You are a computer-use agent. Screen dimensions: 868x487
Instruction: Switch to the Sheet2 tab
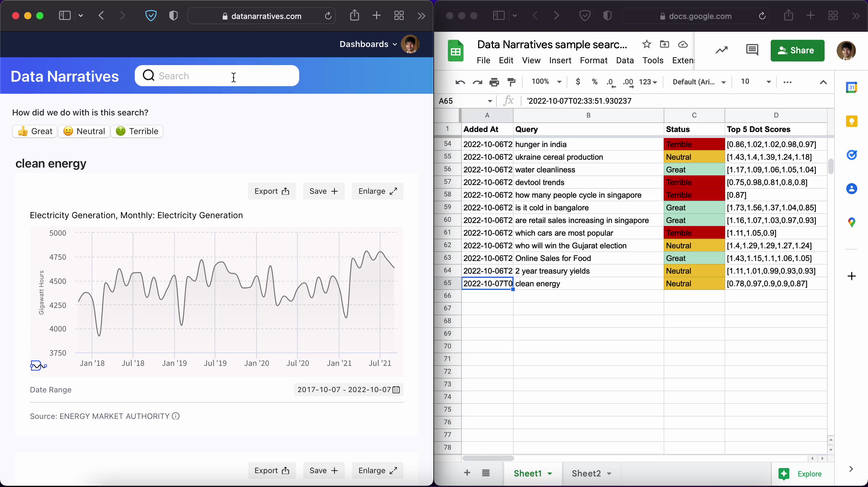pos(586,473)
